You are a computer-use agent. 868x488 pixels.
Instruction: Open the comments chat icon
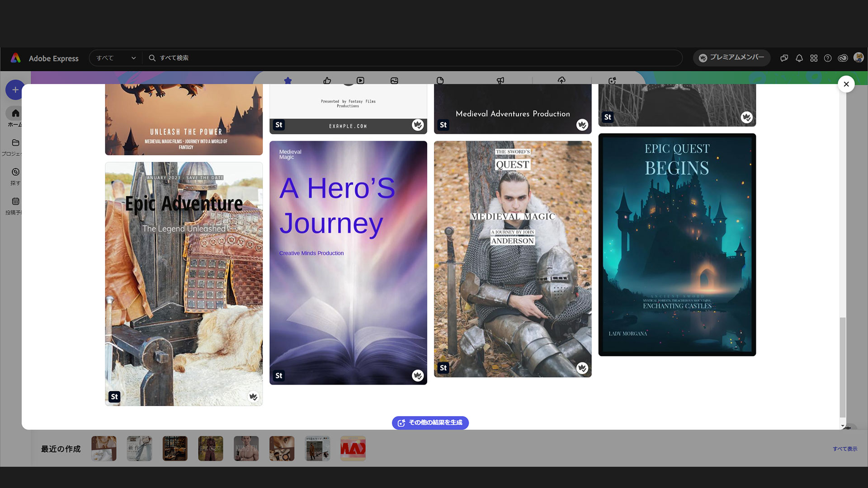[784, 58]
